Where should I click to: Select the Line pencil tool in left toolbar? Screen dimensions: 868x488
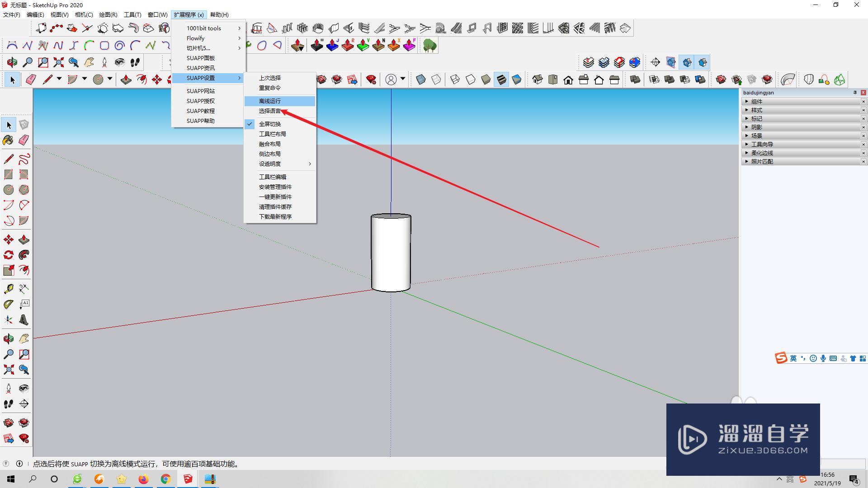(9, 159)
